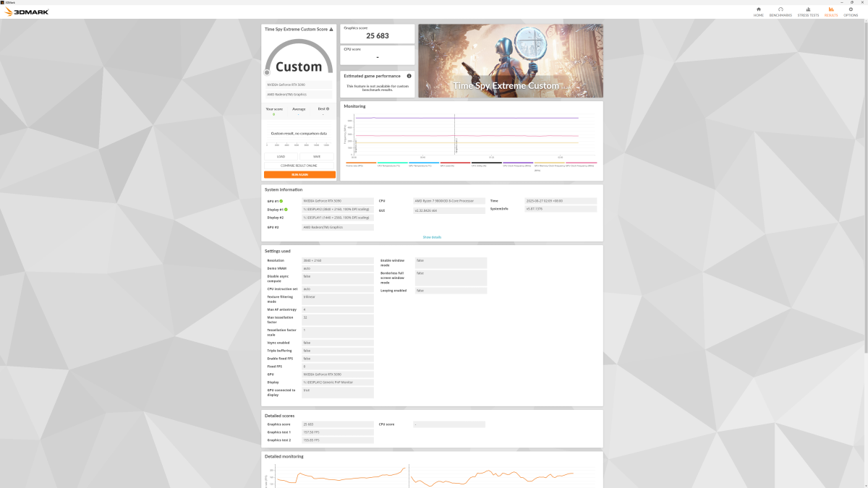Image resolution: width=868 pixels, height=488 pixels.
Task: Click the info icon next to Best
Action: (x=327, y=109)
